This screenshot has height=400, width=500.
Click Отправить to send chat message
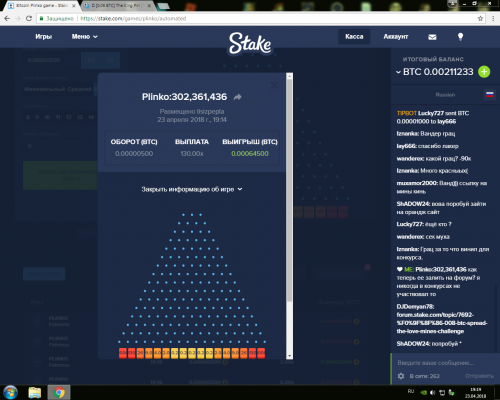pyautogui.click(x=479, y=376)
